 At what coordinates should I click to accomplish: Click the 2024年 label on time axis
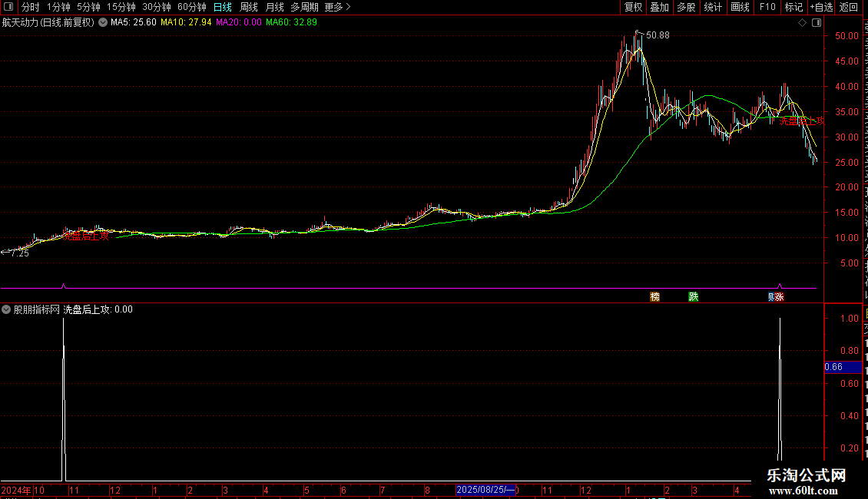(x=16, y=491)
